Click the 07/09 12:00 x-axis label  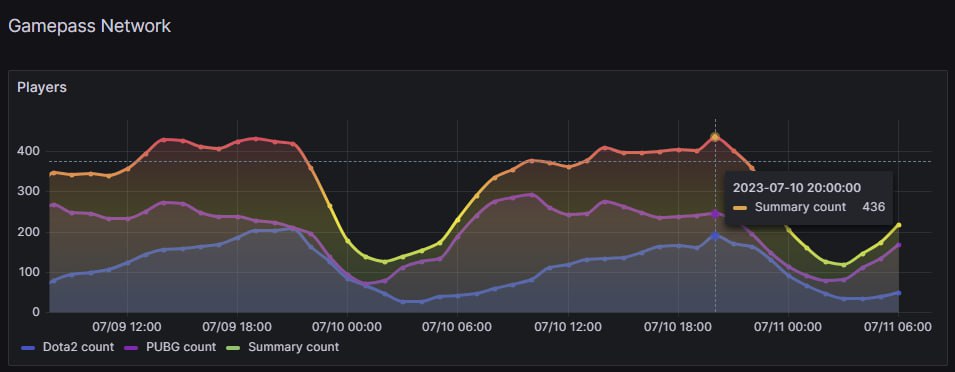127,327
